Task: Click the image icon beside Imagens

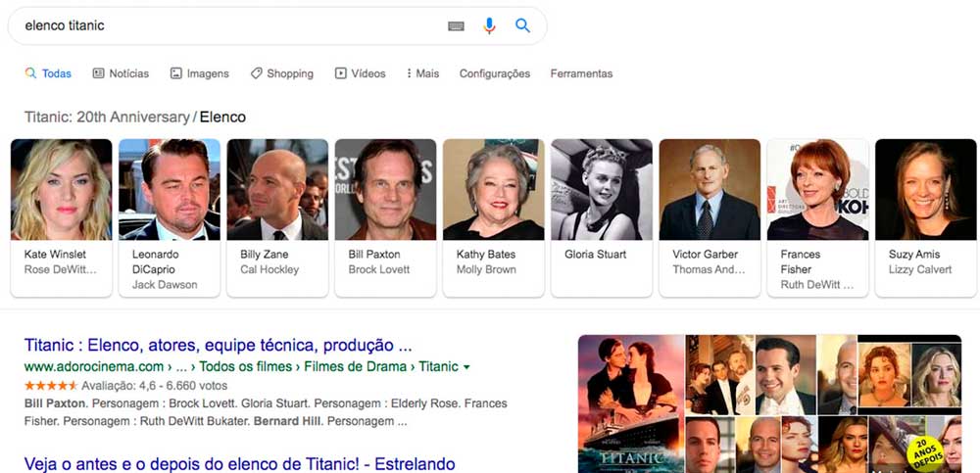Action: (x=175, y=73)
